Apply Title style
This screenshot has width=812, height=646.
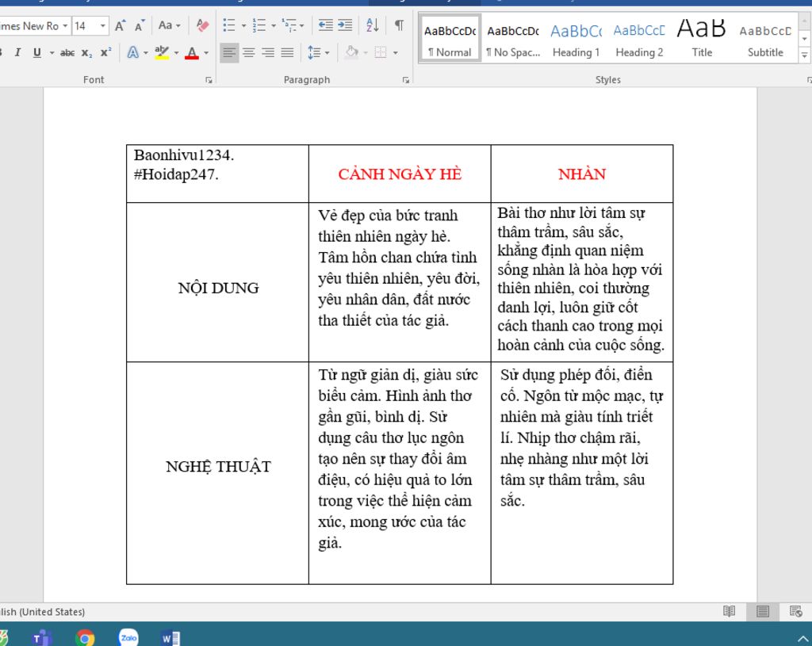coord(702,39)
